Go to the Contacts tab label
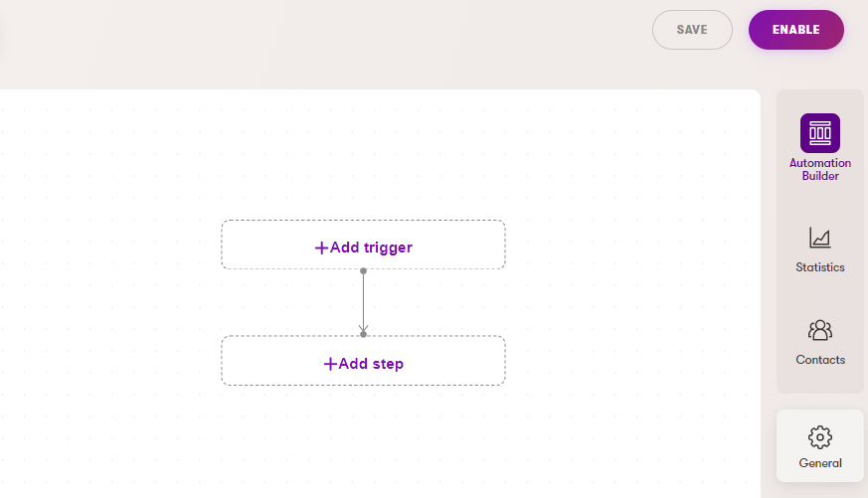 click(819, 360)
